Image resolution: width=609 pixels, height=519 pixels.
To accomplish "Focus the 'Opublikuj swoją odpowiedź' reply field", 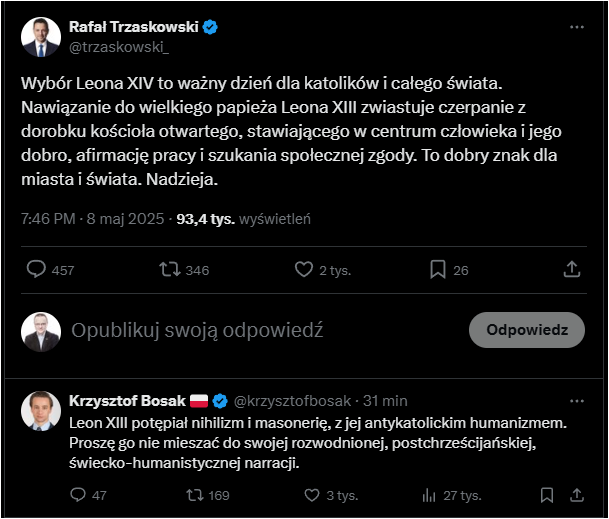I will pyautogui.click(x=197, y=330).
